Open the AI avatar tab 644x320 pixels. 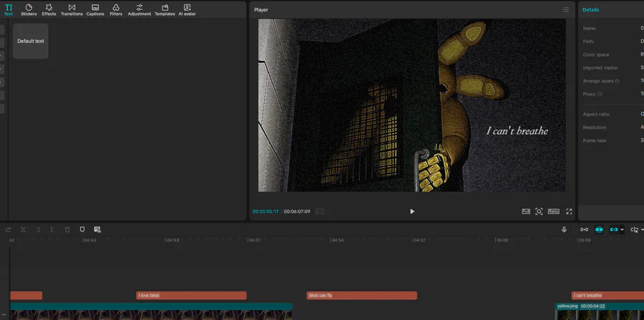click(x=187, y=10)
